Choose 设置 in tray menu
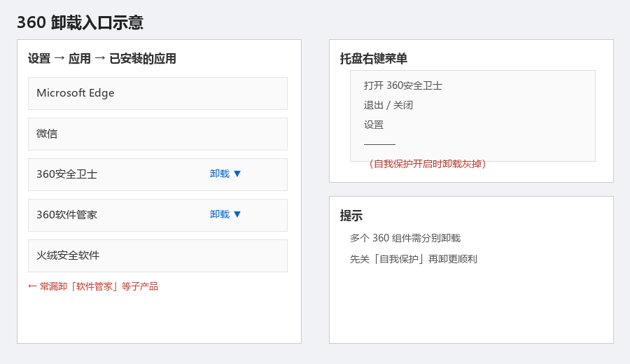 coord(374,125)
